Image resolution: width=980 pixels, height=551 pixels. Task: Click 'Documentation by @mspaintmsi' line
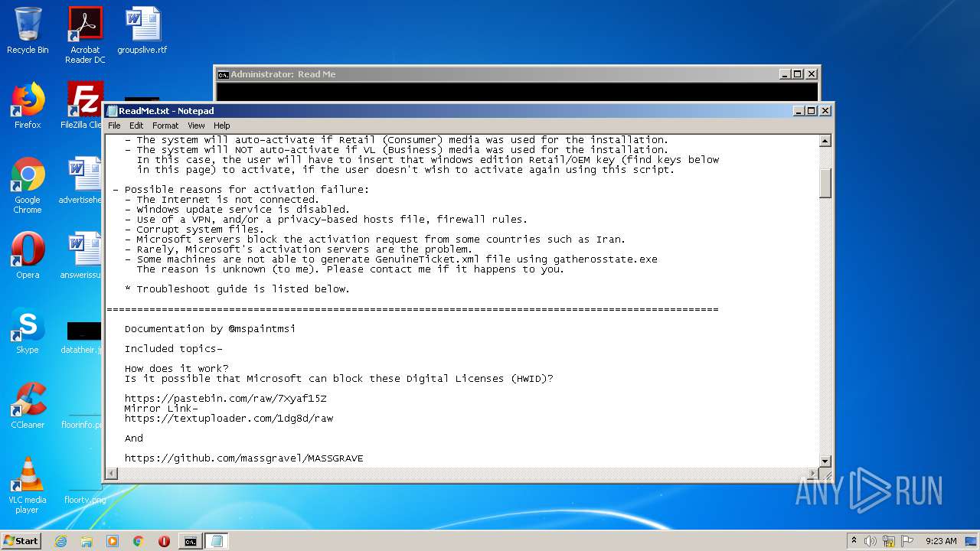pos(211,329)
